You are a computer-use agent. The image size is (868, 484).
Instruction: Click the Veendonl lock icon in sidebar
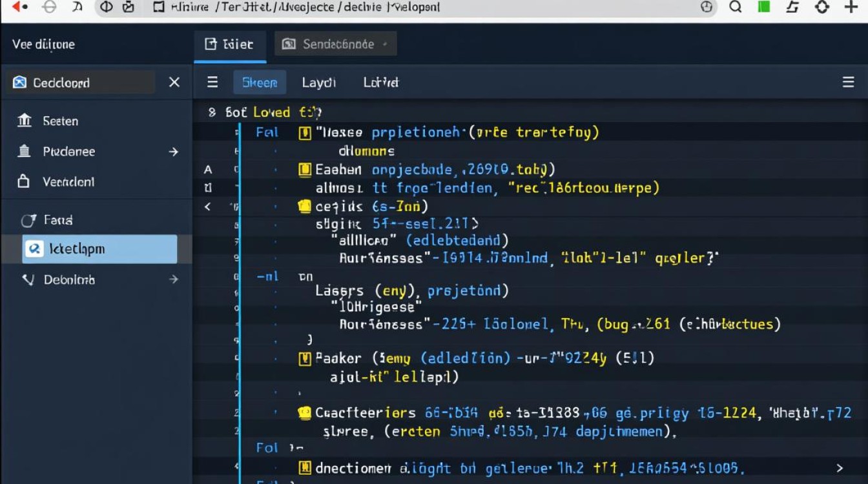click(x=24, y=182)
